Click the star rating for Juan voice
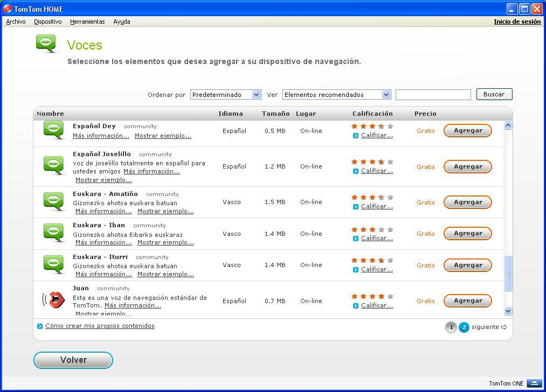The width and height of the screenshot is (546, 392). (x=372, y=296)
